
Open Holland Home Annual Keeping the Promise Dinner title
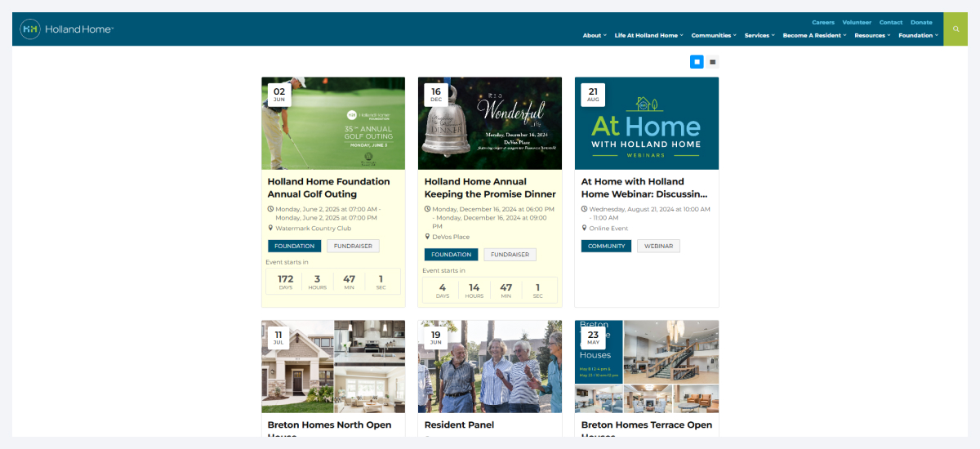tap(490, 188)
